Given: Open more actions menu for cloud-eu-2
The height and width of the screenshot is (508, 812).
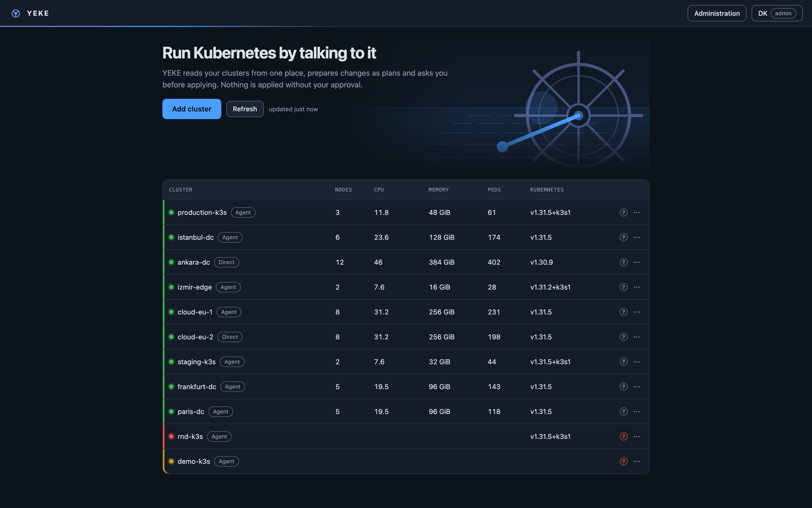Looking at the screenshot, I should [x=636, y=337].
